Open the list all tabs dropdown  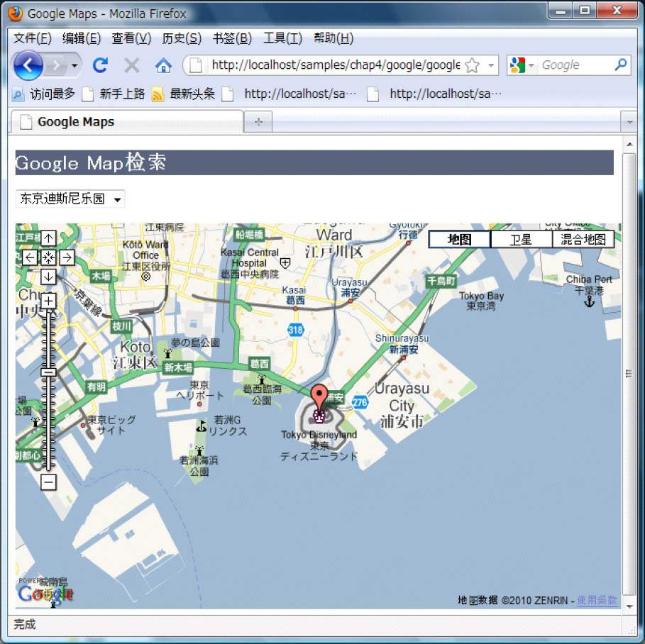(x=629, y=122)
